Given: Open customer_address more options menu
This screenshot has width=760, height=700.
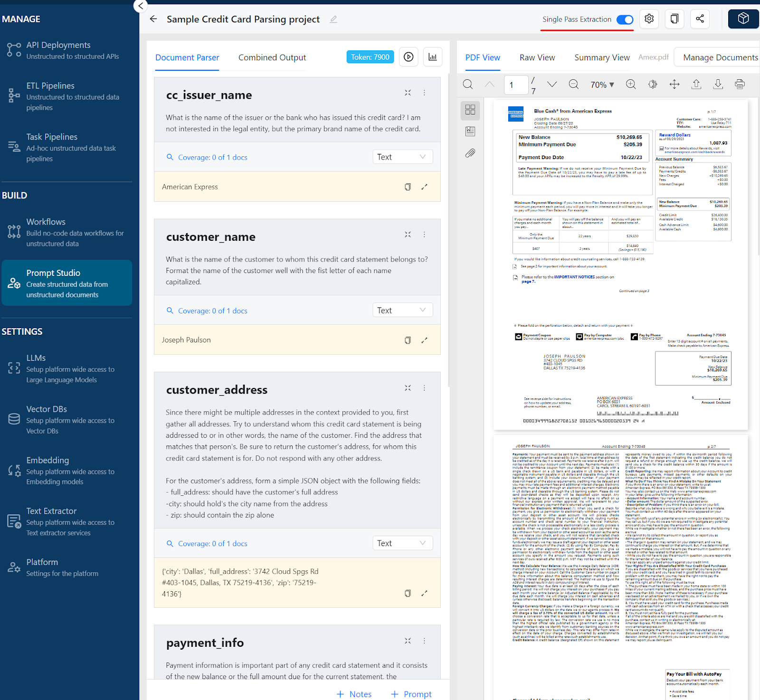Looking at the screenshot, I should [x=424, y=388].
